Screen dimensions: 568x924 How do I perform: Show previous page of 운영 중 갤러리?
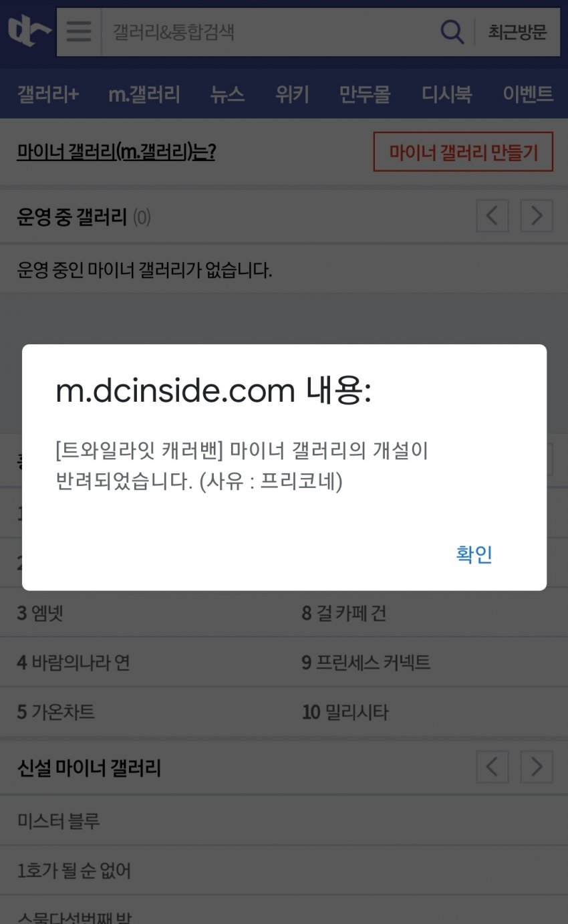492,216
